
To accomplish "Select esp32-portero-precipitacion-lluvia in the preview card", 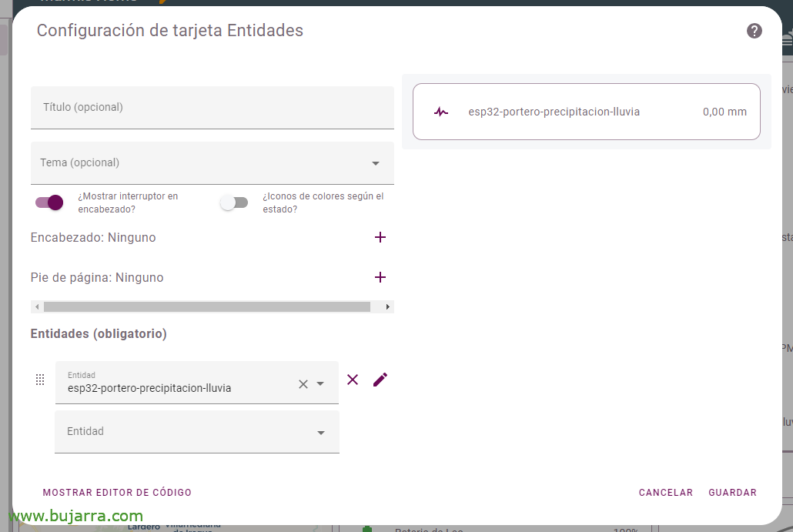I will pos(554,112).
